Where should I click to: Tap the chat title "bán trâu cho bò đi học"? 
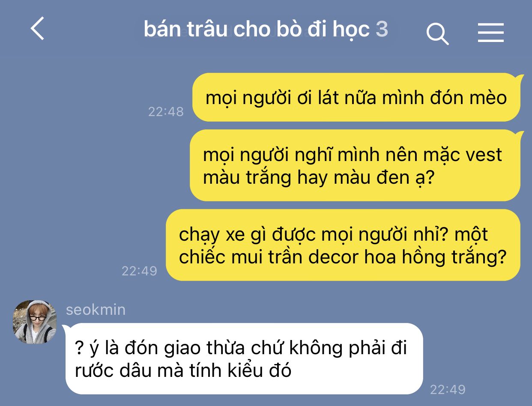click(x=257, y=30)
